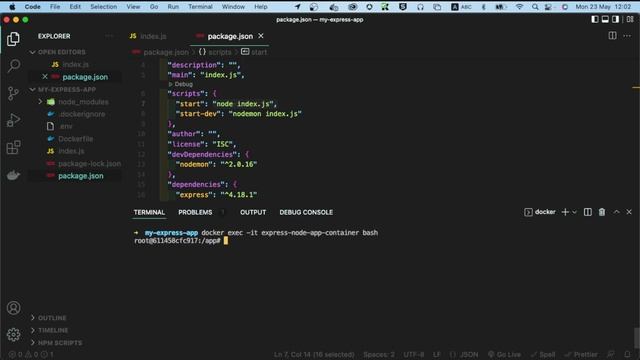This screenshot has width=640, height=360.
Task: Open index.js under Open Editors
Action: click(76, 64)
